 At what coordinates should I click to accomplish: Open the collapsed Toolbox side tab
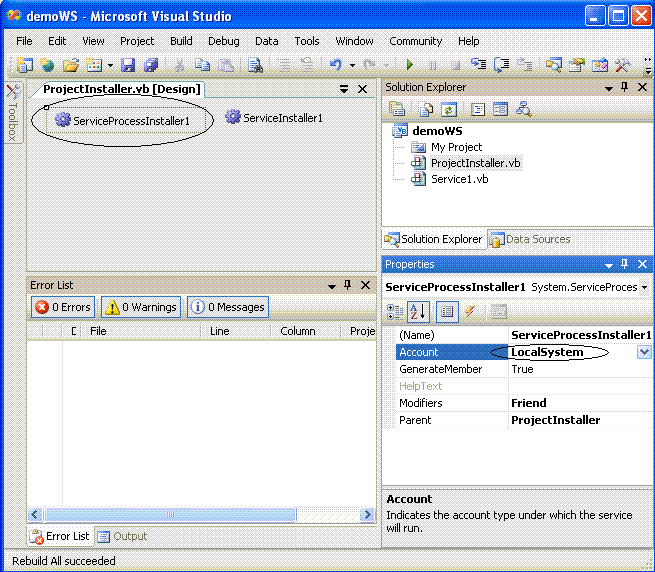(13, 113)
